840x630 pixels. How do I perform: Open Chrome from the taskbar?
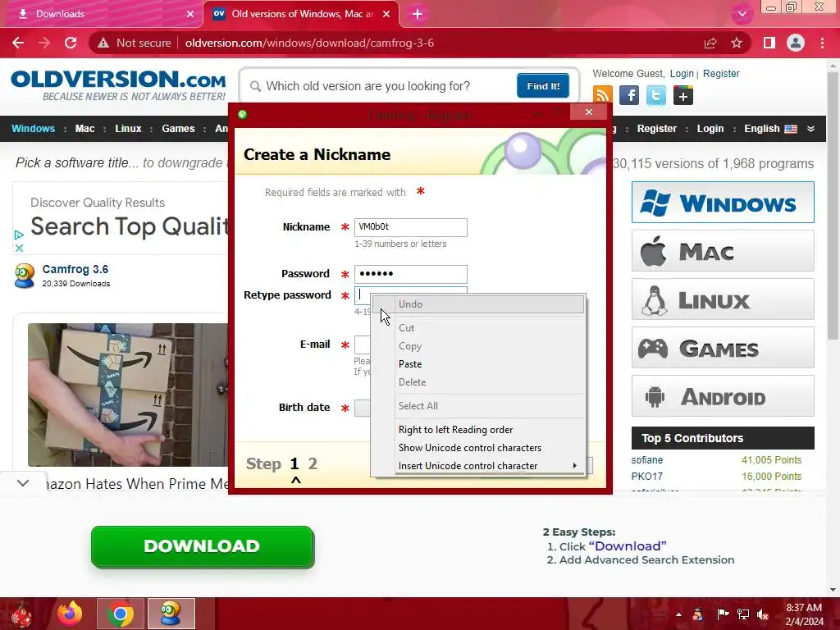(x=120, y=614)
